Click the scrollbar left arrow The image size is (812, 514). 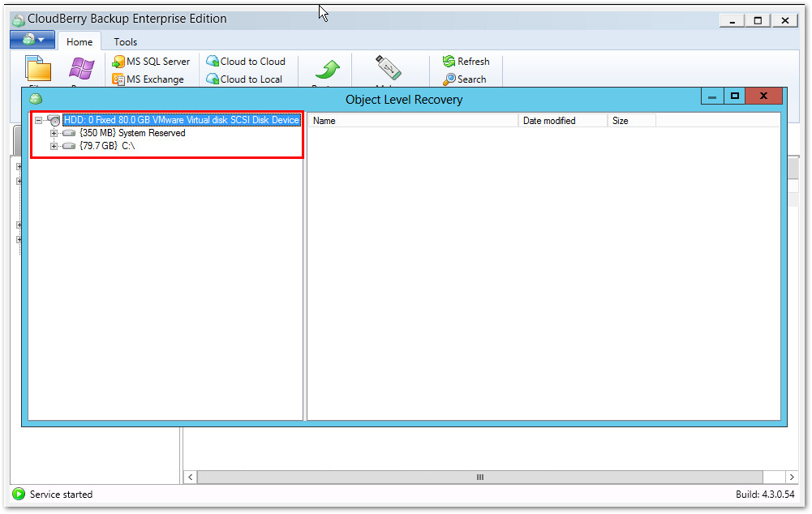[x=190, y=477]
